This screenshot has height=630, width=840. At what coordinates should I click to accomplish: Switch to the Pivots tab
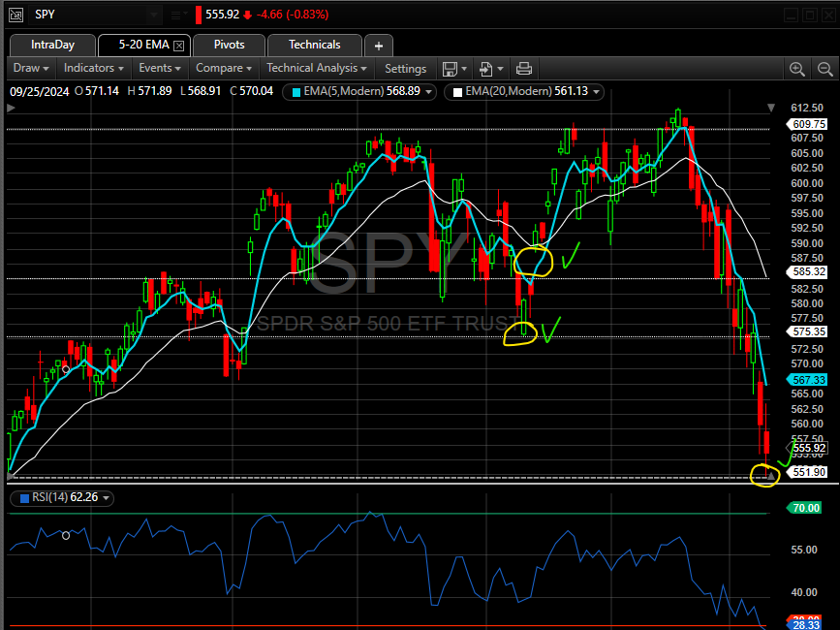229,45
